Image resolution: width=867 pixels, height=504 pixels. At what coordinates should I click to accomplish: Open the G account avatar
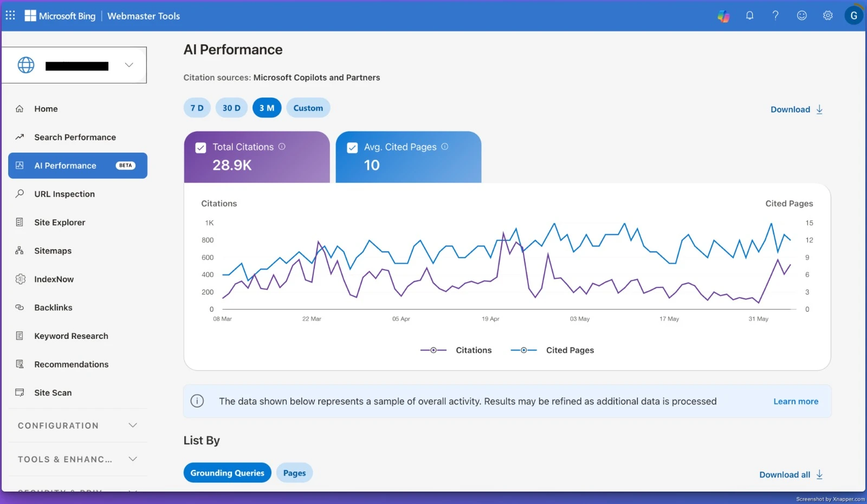(x=853, y=16)
